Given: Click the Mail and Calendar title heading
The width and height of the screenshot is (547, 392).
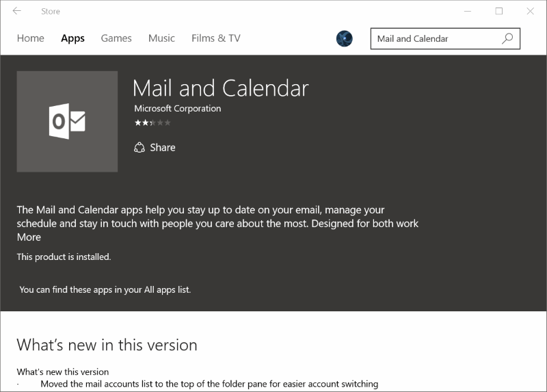Looking at the screenshot, I should point(220,88).
